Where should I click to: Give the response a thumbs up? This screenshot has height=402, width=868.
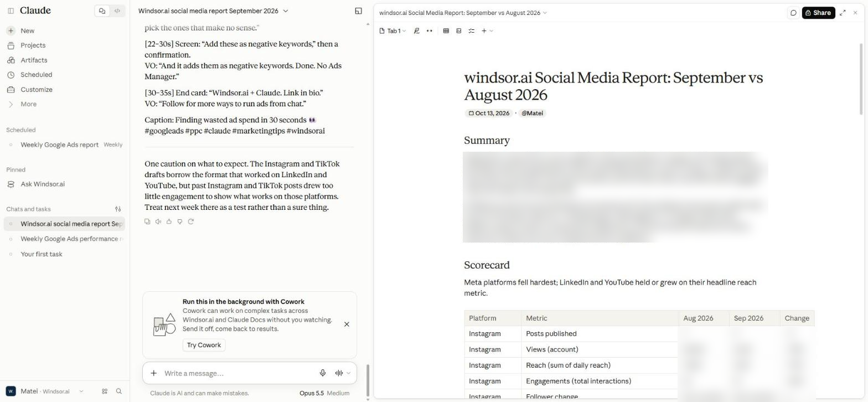pos(169,221)
